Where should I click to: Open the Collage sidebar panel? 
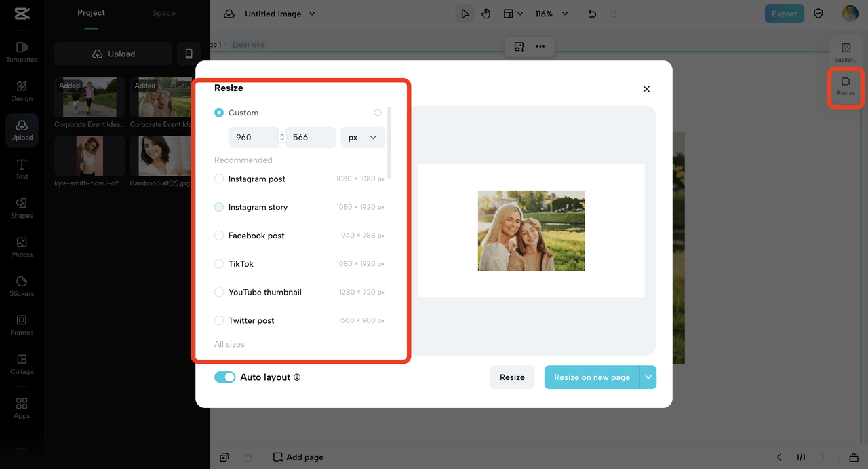tap(22, 364)
